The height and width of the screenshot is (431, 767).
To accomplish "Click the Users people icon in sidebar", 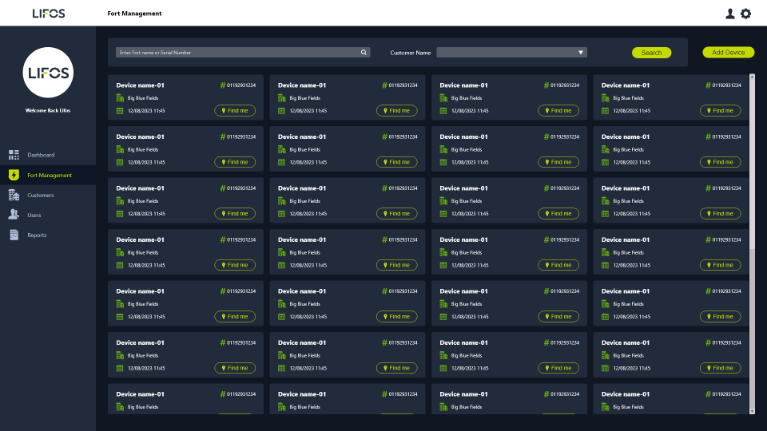I will tap(14, 215).
